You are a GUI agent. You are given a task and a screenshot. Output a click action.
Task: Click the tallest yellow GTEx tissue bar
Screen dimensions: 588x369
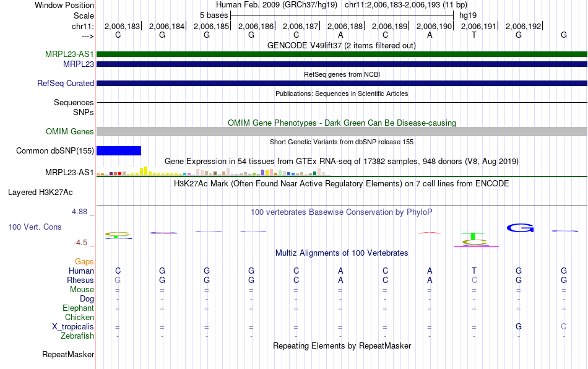146,171
